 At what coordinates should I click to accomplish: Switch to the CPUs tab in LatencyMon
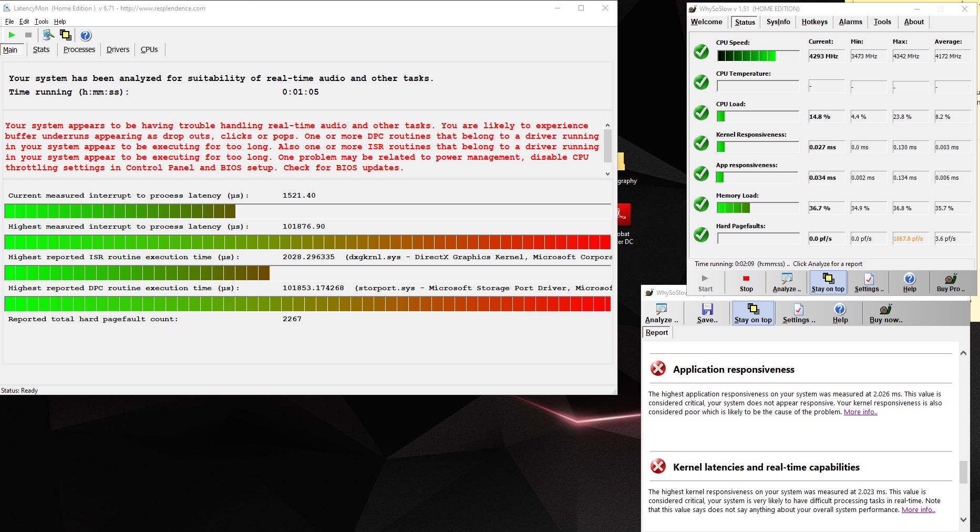149,49
